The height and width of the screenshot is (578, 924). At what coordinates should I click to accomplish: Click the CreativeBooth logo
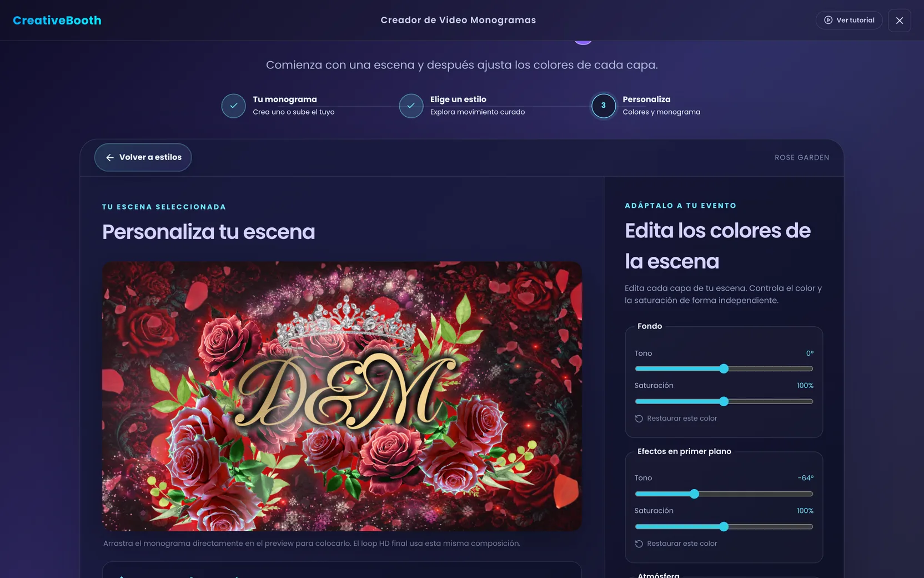point(57,20)
